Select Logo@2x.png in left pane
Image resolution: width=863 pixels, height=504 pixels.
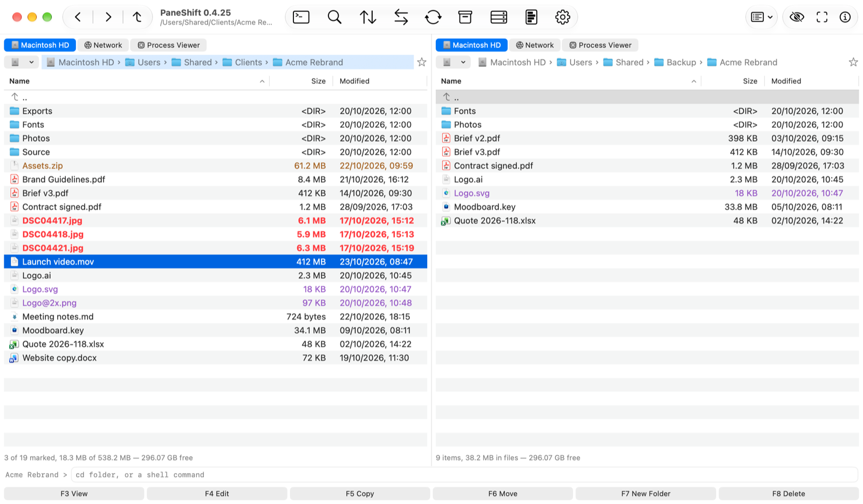(216, 303)
